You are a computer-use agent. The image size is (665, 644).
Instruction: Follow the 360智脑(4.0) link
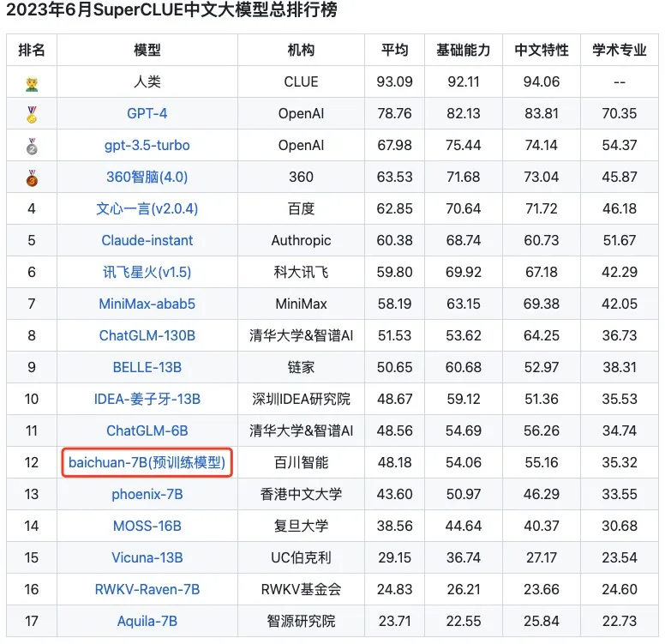(147, 178)
